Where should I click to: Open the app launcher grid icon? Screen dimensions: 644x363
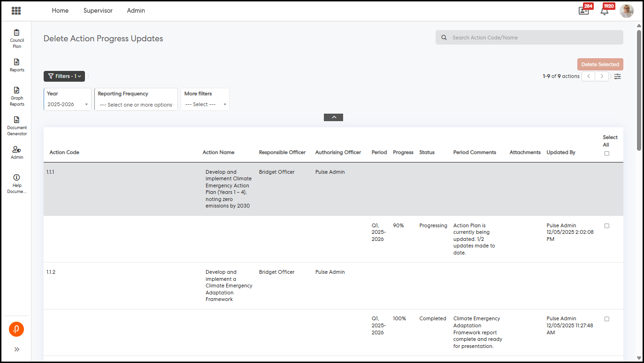(x=16, y=11)
